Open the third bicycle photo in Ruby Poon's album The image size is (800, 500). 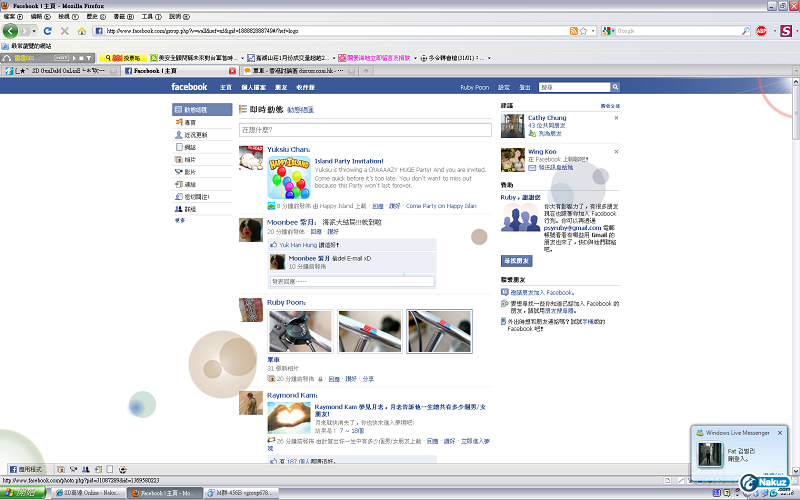(x=439, y=331)
